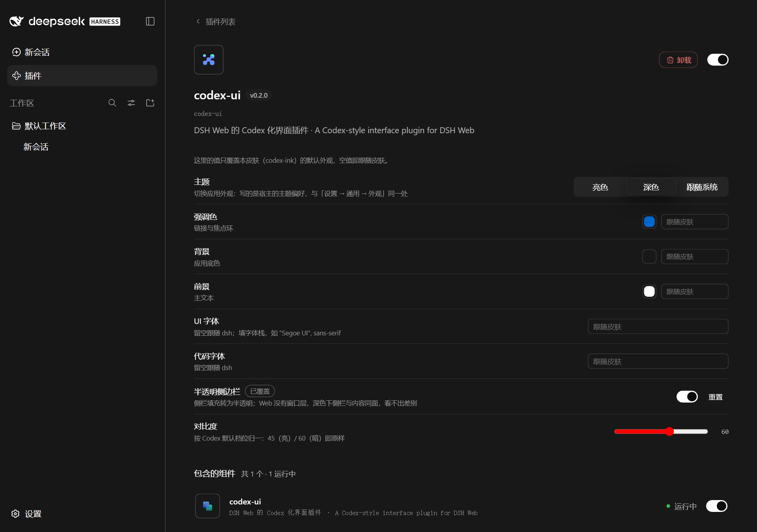This screenshot has width=757, height=532.
Task: Toggle the codex-ui plugin enable switch
Action: (718, 60)
